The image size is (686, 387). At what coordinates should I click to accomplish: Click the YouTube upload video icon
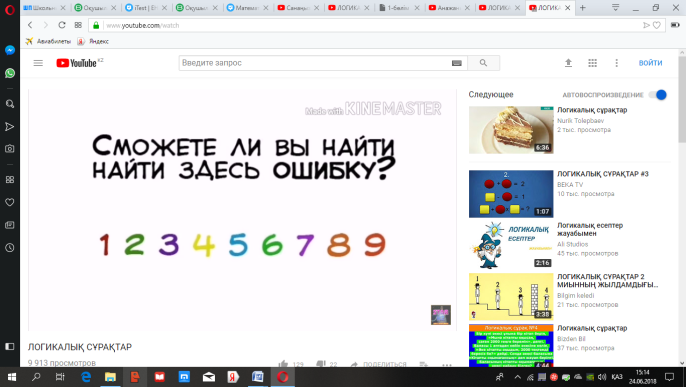click(568, 63)
